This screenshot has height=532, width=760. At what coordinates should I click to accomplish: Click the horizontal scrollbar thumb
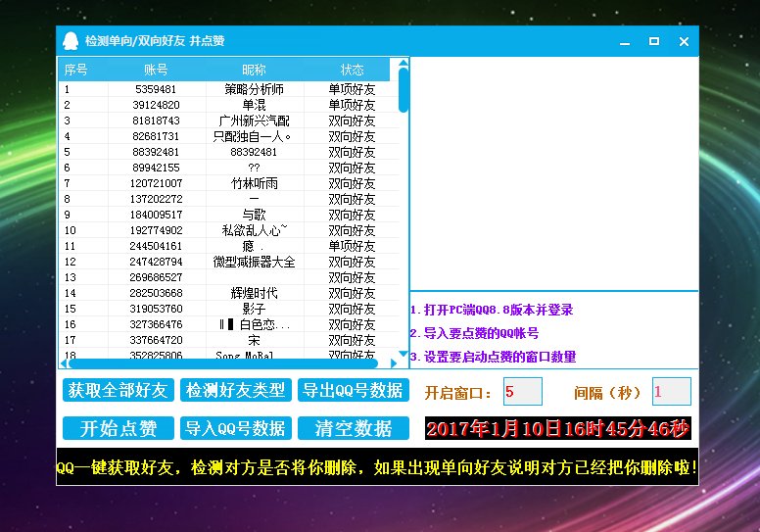pos(223,363)
